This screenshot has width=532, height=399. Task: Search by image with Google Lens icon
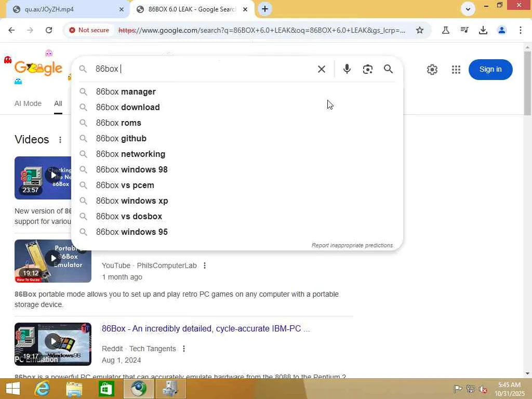click(367, 69)
